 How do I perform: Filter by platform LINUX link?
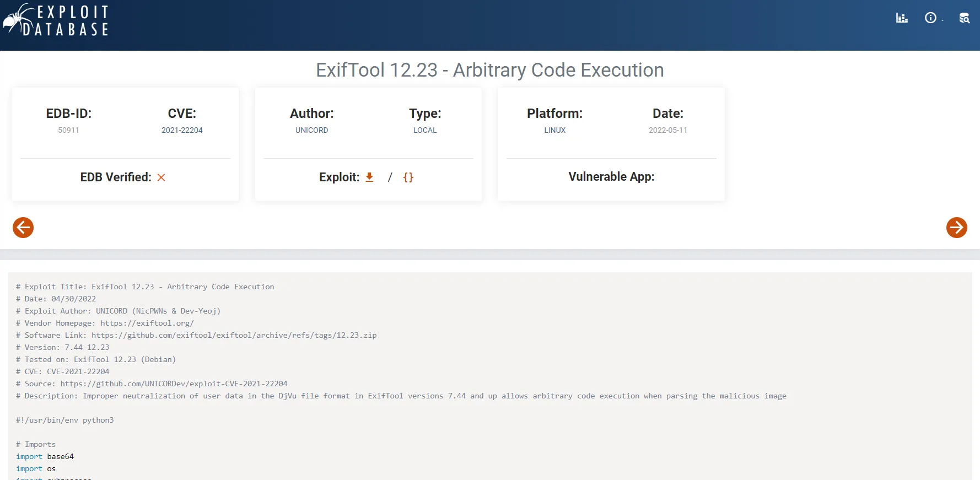[555, 130]
